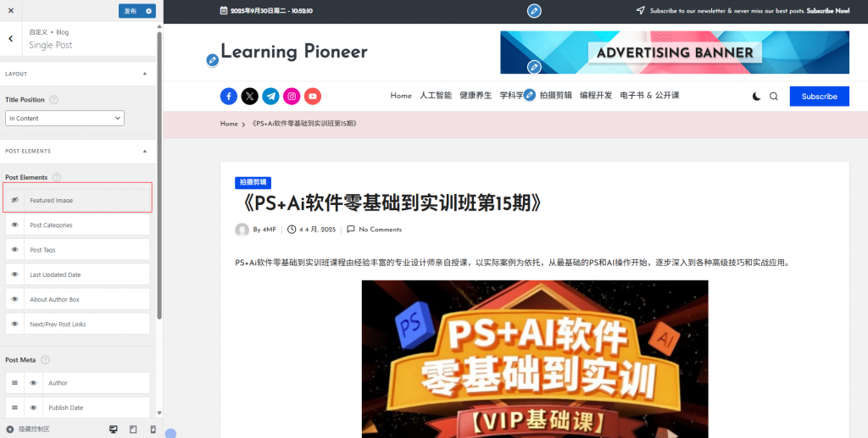The height and width of the screenshot is (438, 868).
Task: Open the site search magnifier icon
Action: pyautogui.click(x=774, y=97)
